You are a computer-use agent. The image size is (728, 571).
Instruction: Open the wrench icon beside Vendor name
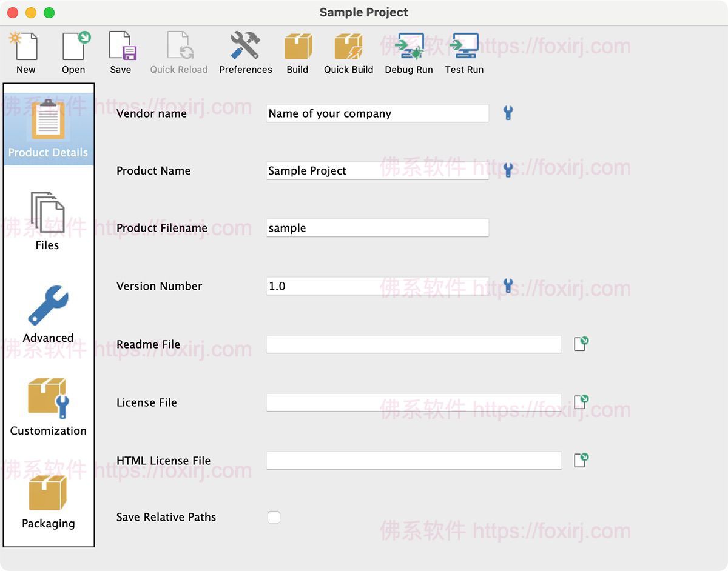[508, 113]
